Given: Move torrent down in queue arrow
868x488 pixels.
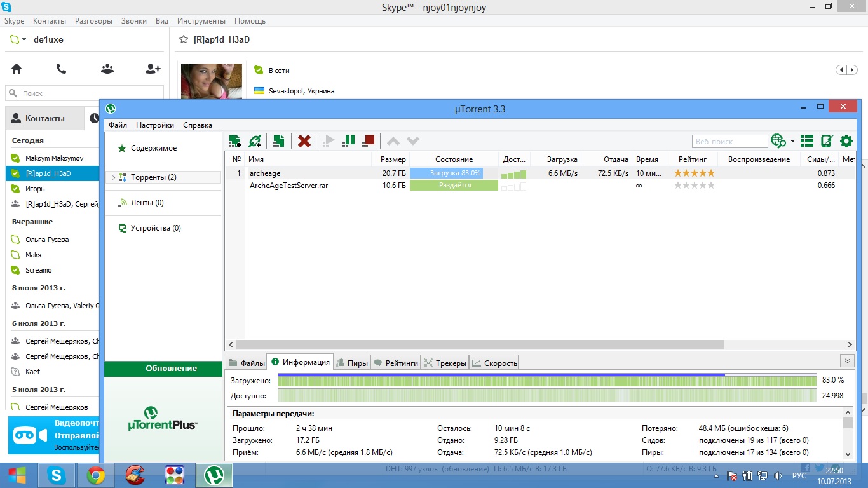Looking at the screenshot, I should (413, 141).
